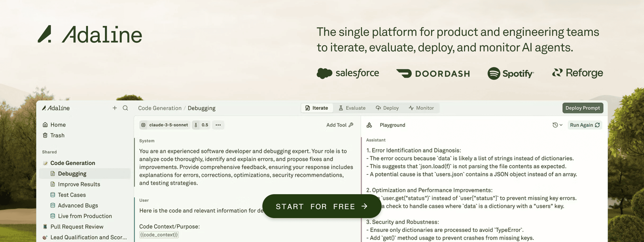Open the run history dropdown
Viewport: 644px width, 242px height.
click(x=557, y=125)
